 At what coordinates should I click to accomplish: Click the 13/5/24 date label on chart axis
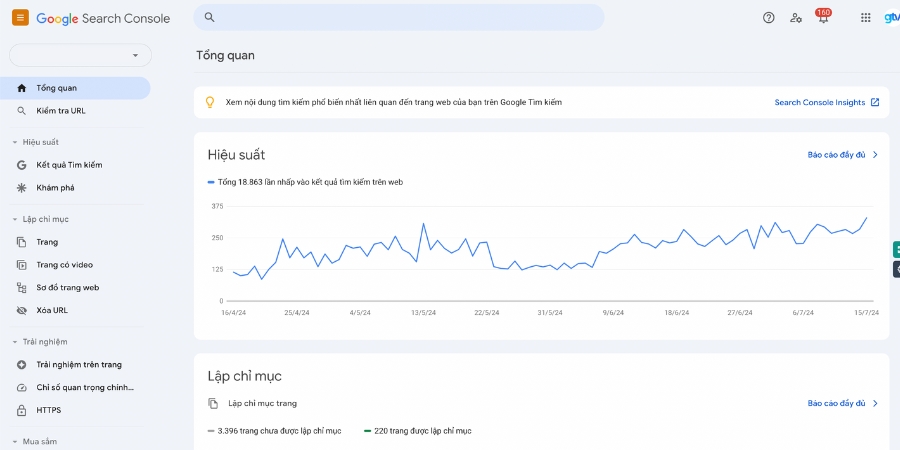coord(424,313)
